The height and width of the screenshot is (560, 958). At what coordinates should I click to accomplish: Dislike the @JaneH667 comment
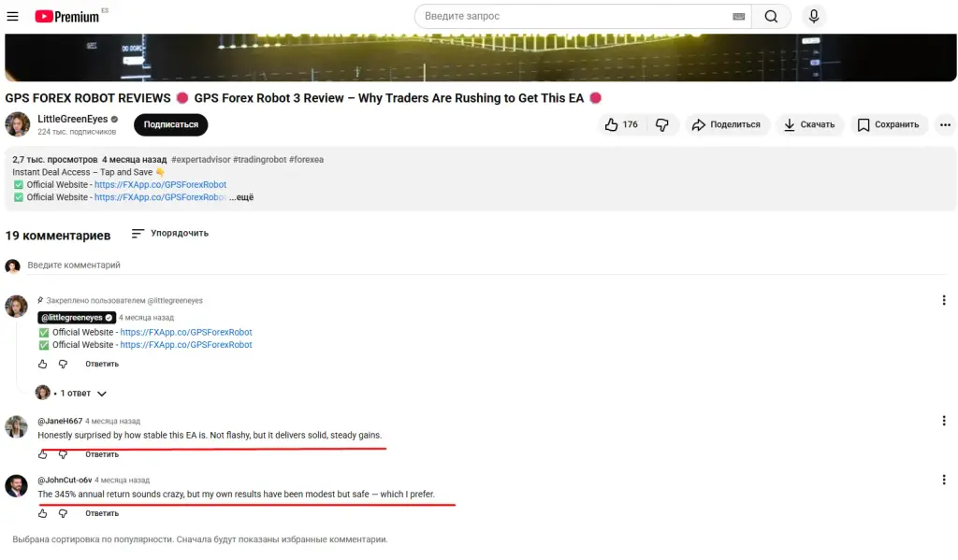click(x=63, y=454)
